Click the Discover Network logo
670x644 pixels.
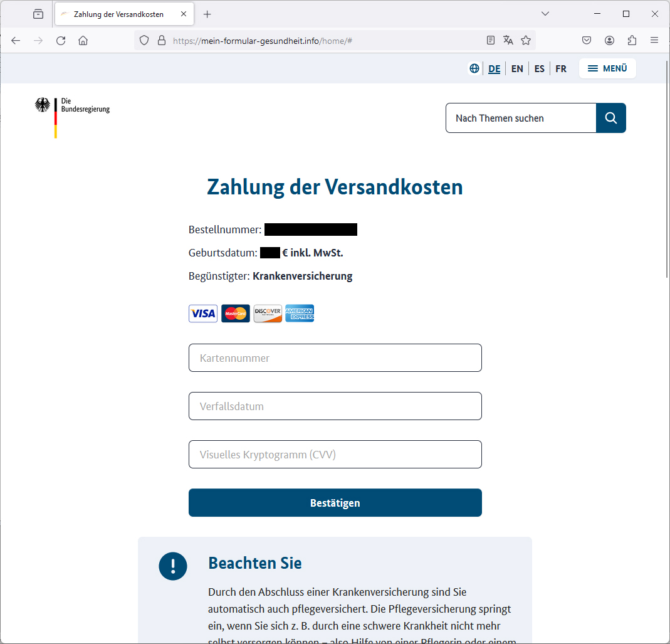coord(268,313)
